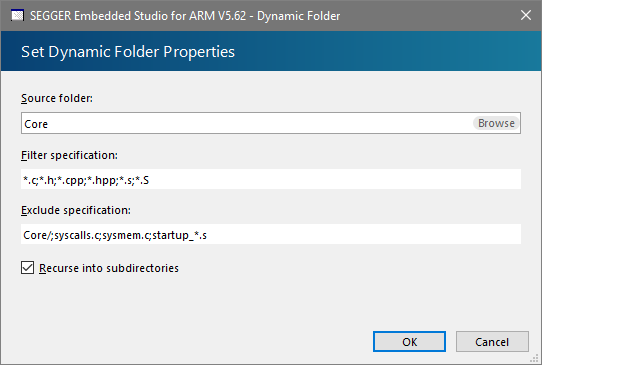The width and height of the screenshot is (644, 365).
Task: Dismiss the dialog using the Cancel button
Action: click(492, 342)
